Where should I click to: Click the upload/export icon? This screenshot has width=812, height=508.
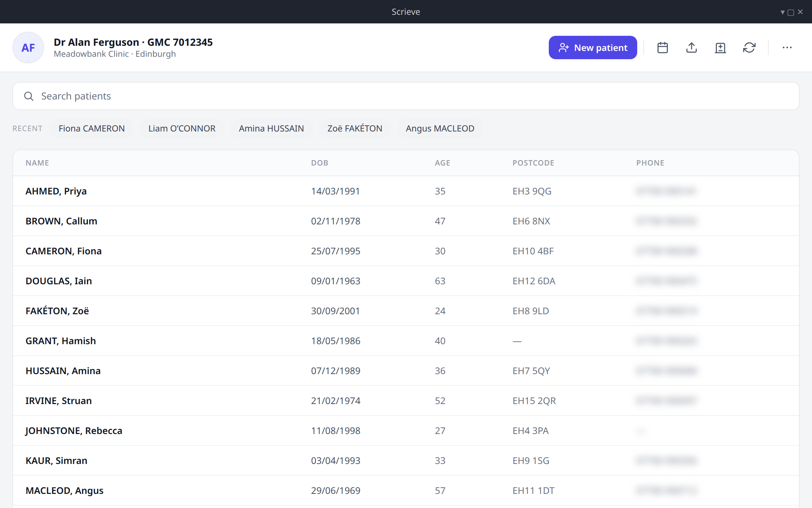691,47
